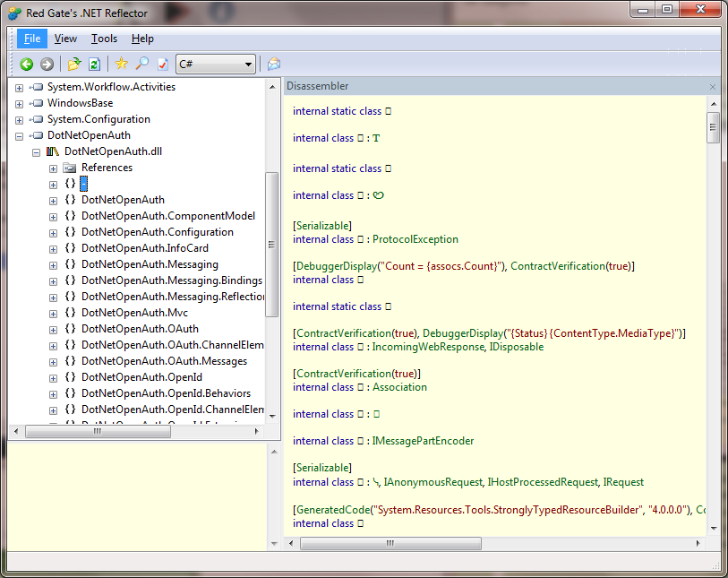The height and width of the screenshot is (578, 728).
Task: Open Search with the magnifier icon
Action: click(141, 64)
